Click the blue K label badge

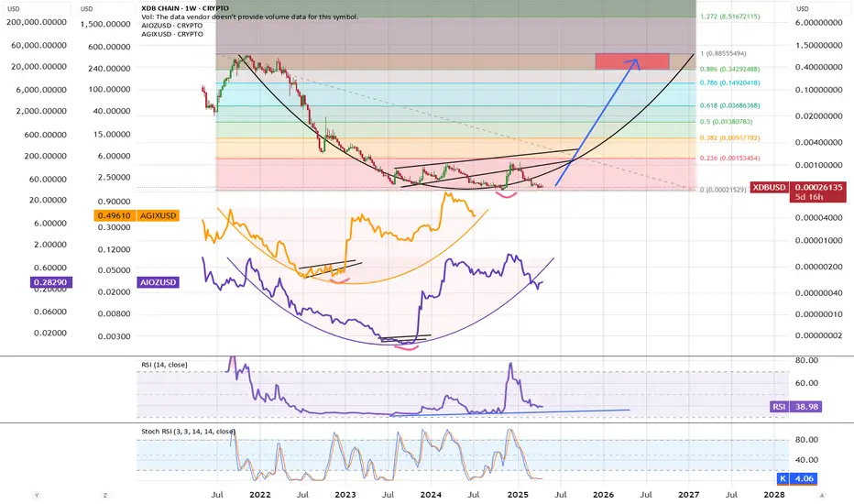tap(783, 478)
